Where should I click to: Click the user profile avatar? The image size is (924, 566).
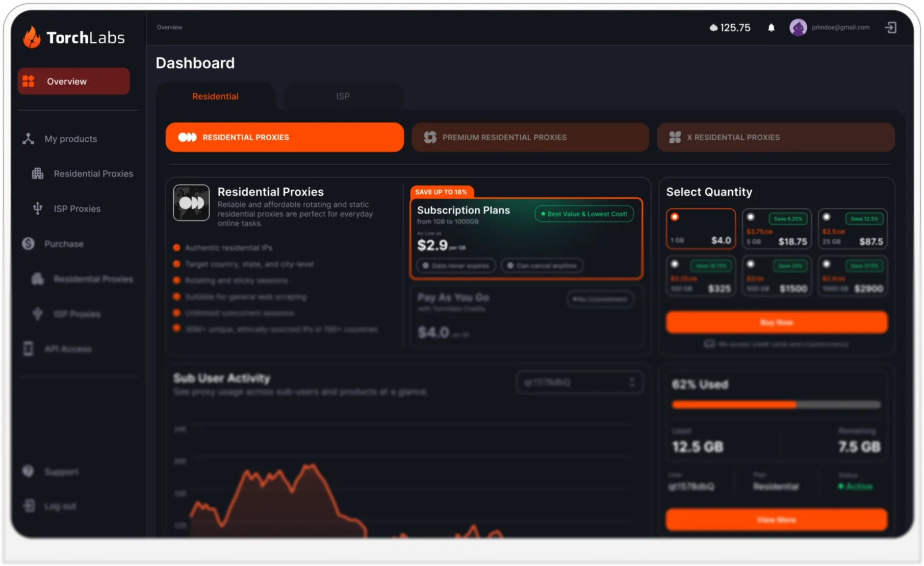pos(798,28)
